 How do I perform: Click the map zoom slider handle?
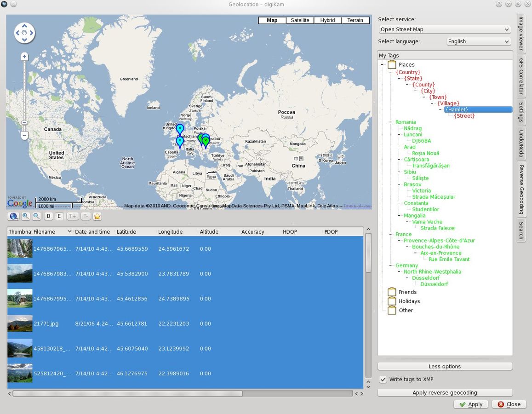coord(24,123)
